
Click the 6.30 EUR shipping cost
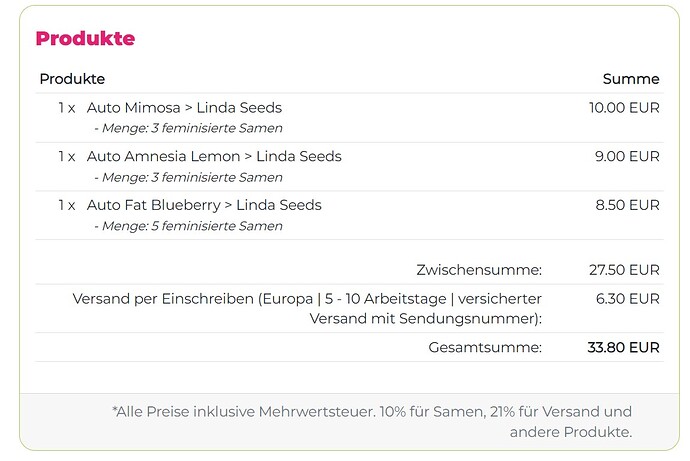[627, 299]
